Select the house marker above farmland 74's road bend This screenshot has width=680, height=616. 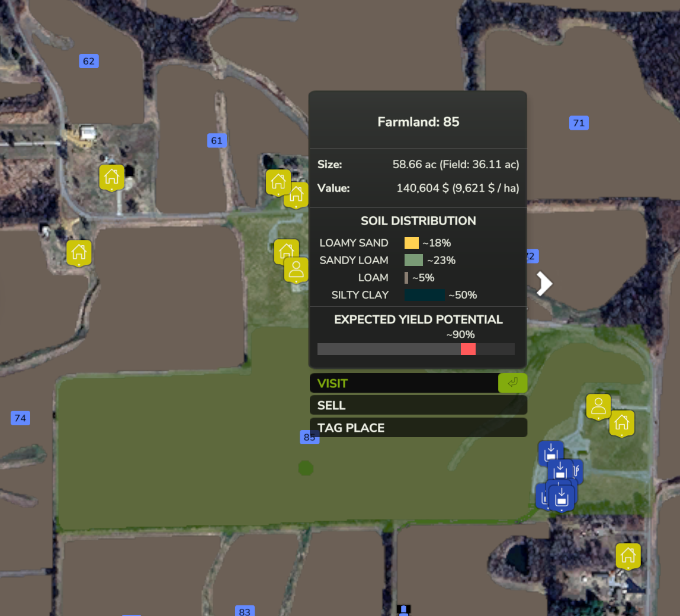111,177
